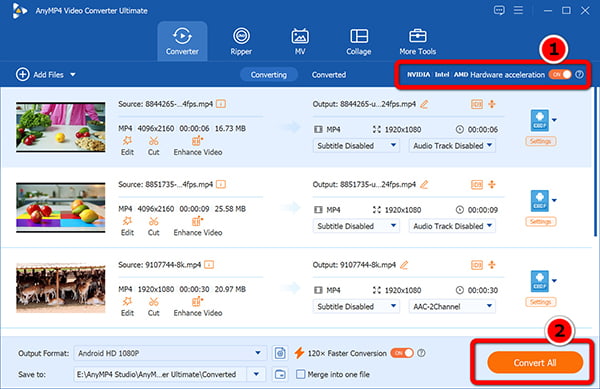This screenshot has width=600, height=389.
Task: Expand the Save to path dropdown
Action: pos(256,374)
